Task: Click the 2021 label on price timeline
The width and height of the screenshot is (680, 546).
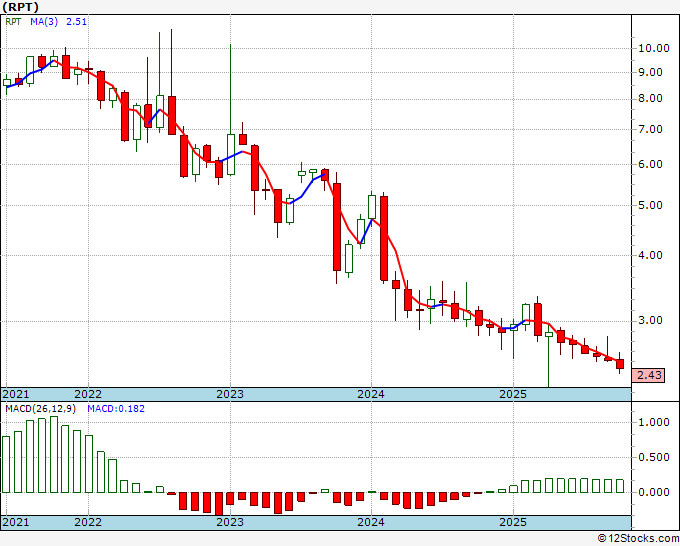Action: point(16,394)
